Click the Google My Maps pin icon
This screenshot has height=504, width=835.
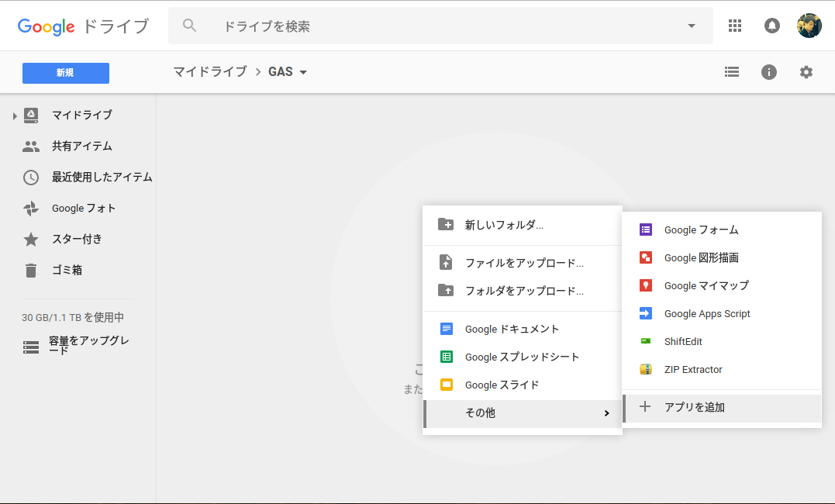click(x=645, y=285)
